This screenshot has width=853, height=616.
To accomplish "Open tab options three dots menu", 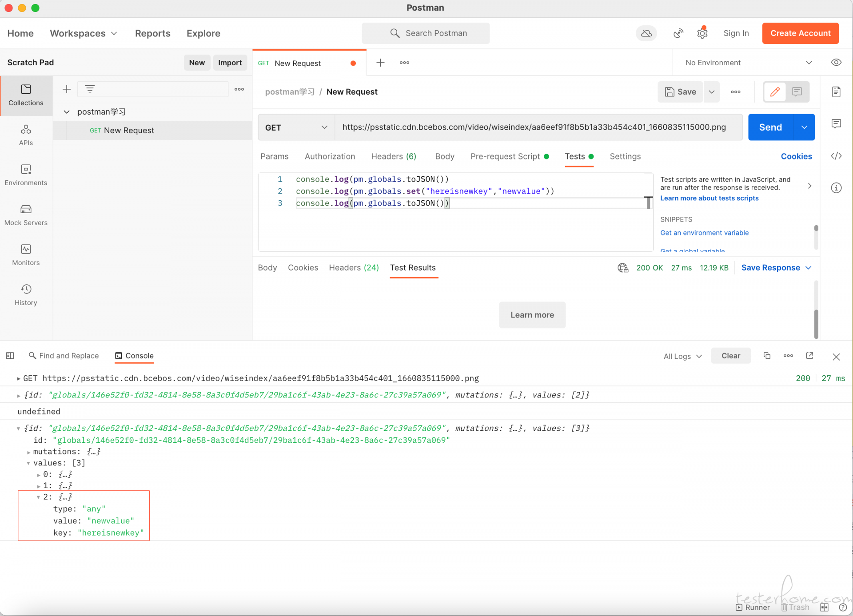I will click(404, 63).
